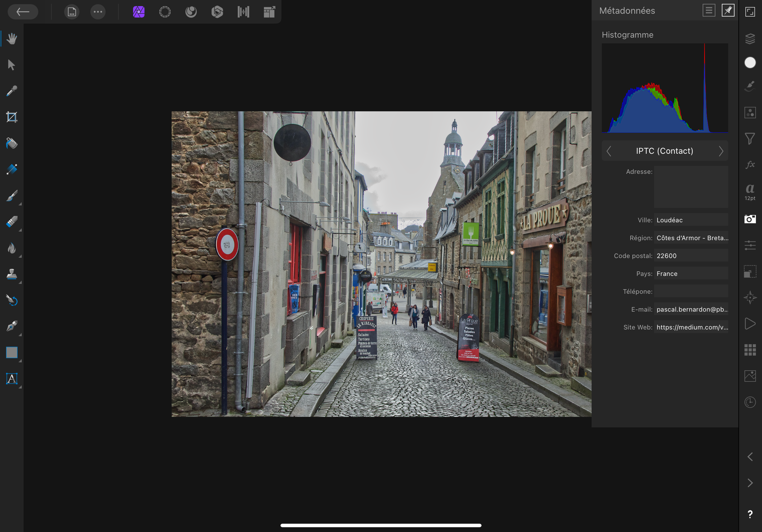
Task: Open the Filters funnel studio
Action: click(x=750, y=138)
